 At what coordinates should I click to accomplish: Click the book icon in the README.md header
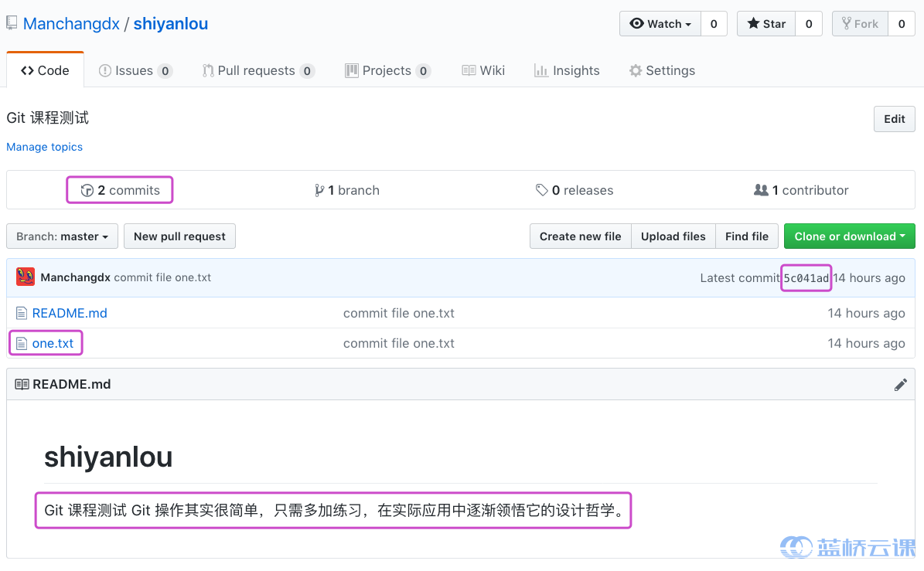tap(22, 384)
